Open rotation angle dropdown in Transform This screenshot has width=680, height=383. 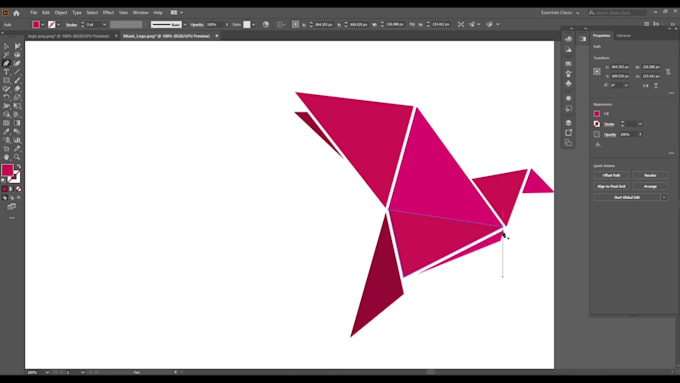[626, 85]
